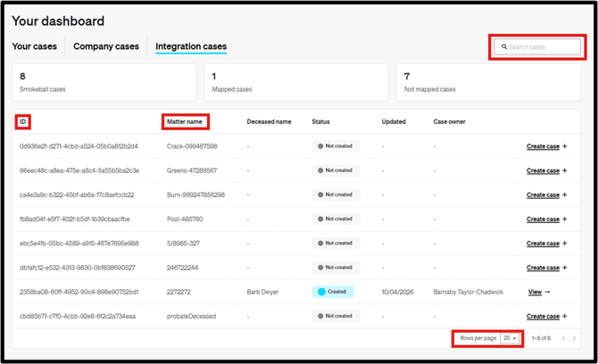View the Barb Dwyer case

[535, 292]
